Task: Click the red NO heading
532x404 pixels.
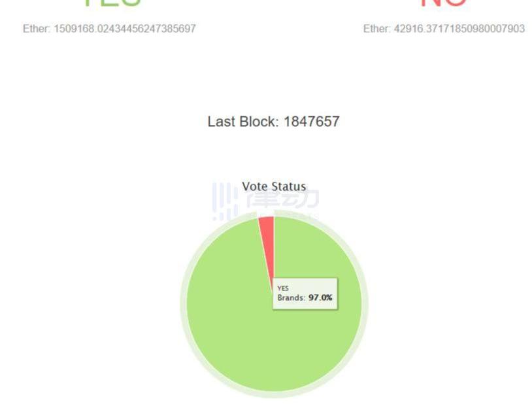Action: click(x=444, y=3)
